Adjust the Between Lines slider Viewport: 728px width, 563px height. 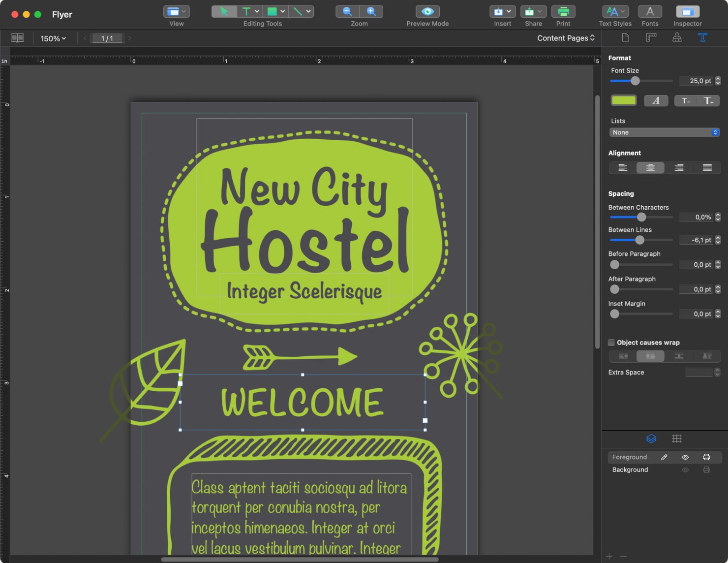(x=639, y=240)
